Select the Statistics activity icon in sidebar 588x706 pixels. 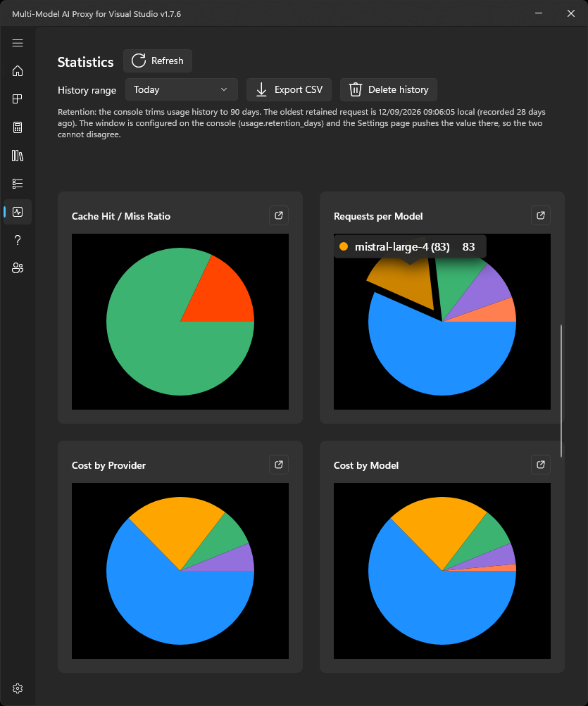18,212
